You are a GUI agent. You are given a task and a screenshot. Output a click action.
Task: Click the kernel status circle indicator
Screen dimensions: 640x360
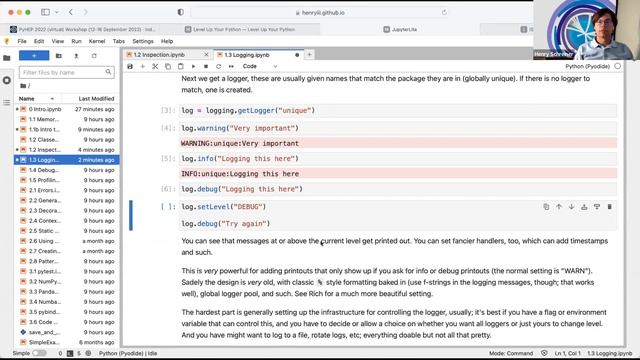pyautogui.click(x=618, y=66)
